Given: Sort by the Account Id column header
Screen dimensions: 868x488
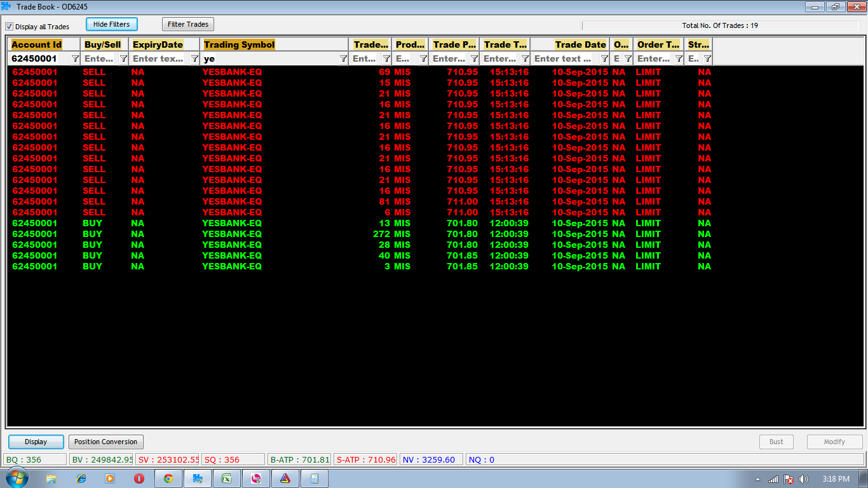Looking at the screenshot, I should pos(44,44).
